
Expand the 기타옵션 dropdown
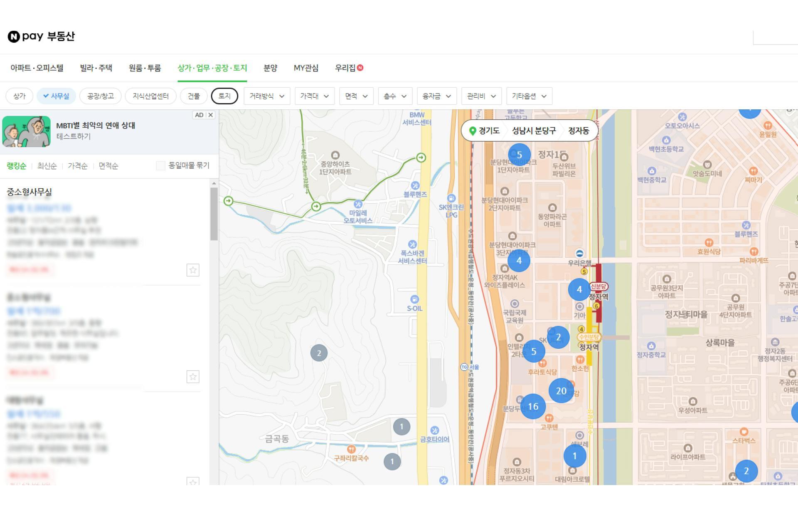tap(529, 96)
